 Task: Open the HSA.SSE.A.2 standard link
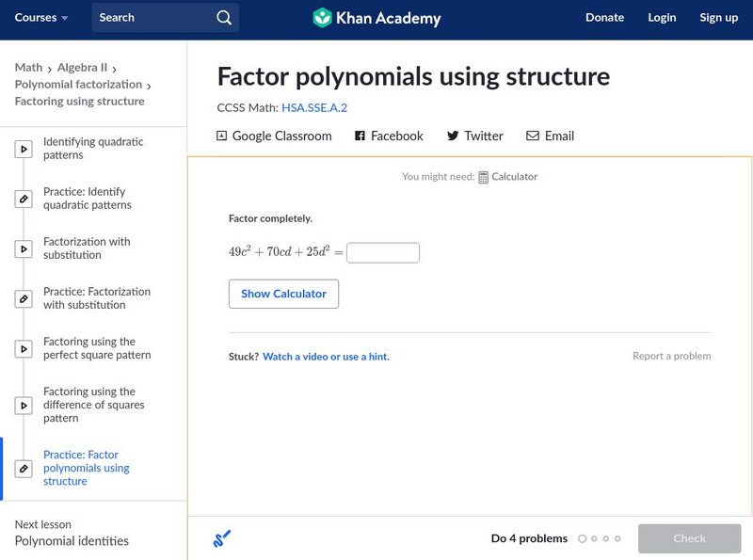314,108
